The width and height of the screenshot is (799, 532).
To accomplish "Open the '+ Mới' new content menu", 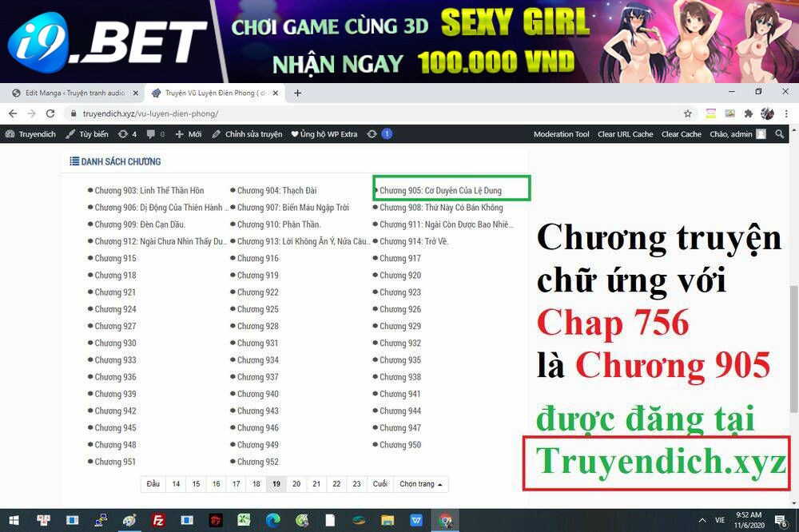I will tap(189, 134).
